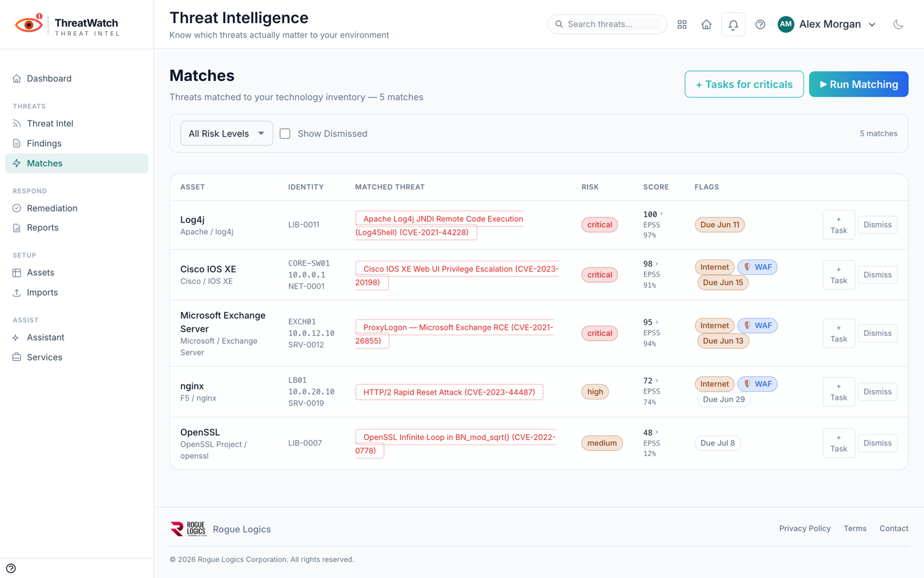Image resolution: width=924 pixels, height=578 pixels.
Task: Dismiss the nginx match
Action: click(877, 392)
